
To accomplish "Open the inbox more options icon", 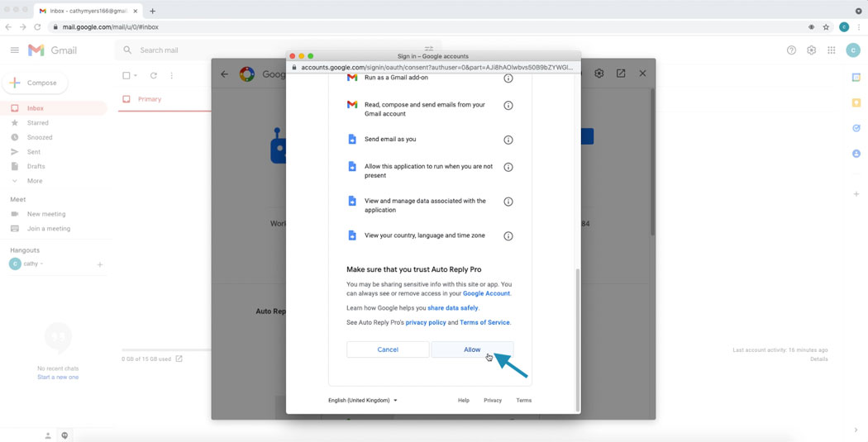I will click(x=172, y=76).
